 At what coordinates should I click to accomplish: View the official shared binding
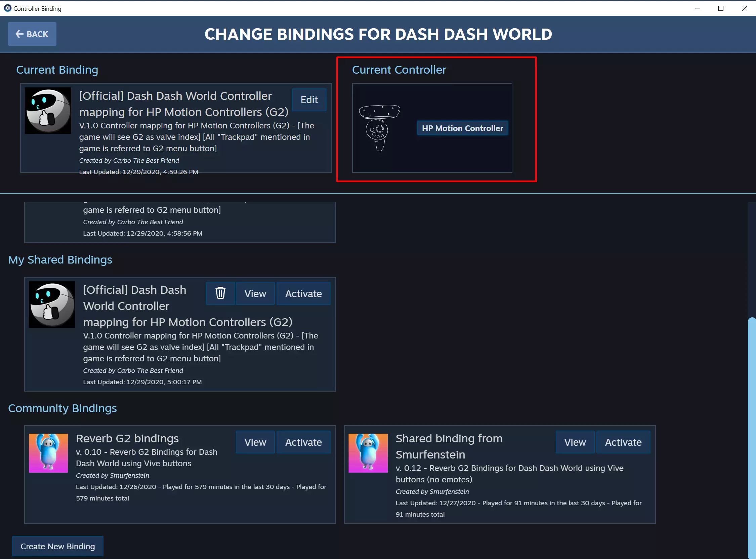pyautogui.click(x=255, y=293)
